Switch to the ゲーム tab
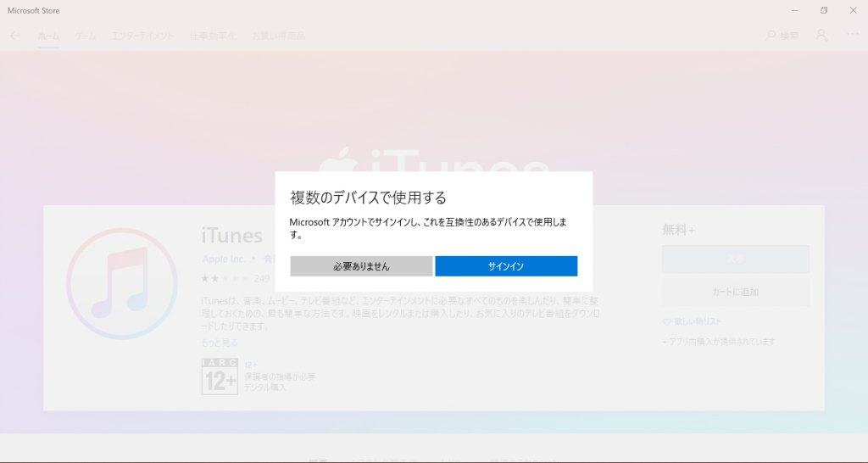This screenshot has height=463, width=868. point(85,36)
